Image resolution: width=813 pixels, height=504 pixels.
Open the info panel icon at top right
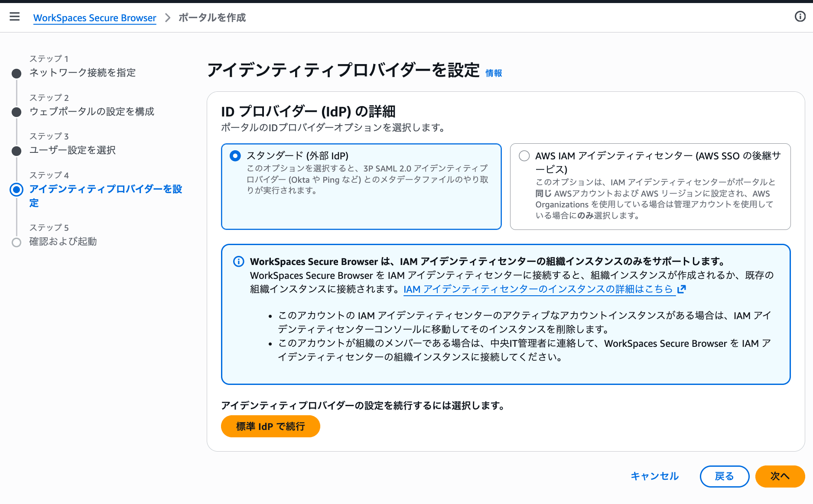pyautogui.click(x=800, y=16)
